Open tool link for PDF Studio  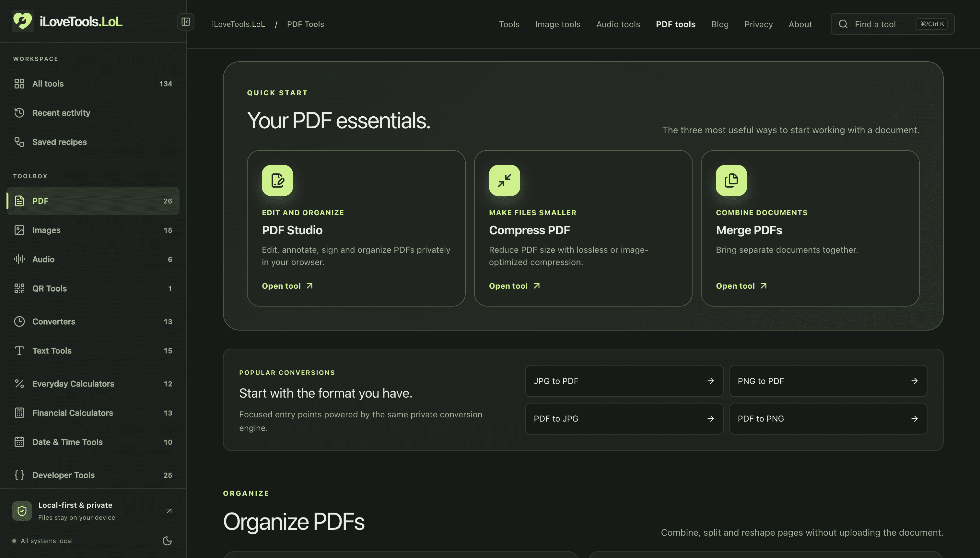coord(287,286)
